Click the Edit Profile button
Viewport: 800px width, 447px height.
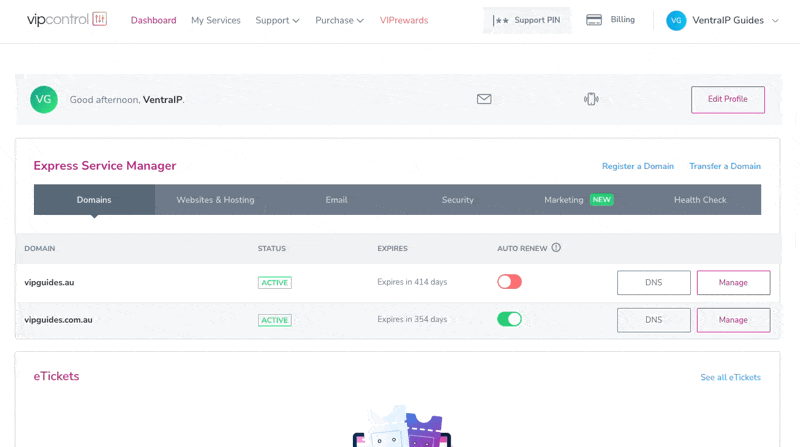(728, 100)
